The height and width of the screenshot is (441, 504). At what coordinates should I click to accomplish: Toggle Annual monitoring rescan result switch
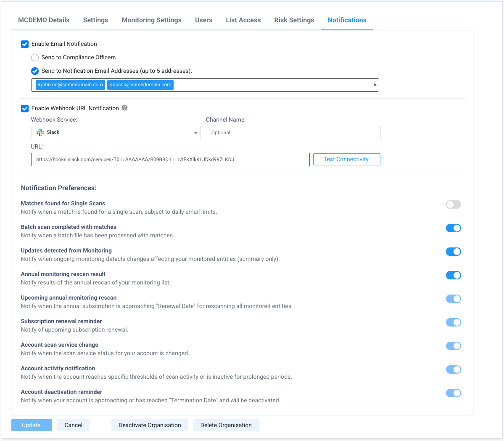click(x=453, y=275)
